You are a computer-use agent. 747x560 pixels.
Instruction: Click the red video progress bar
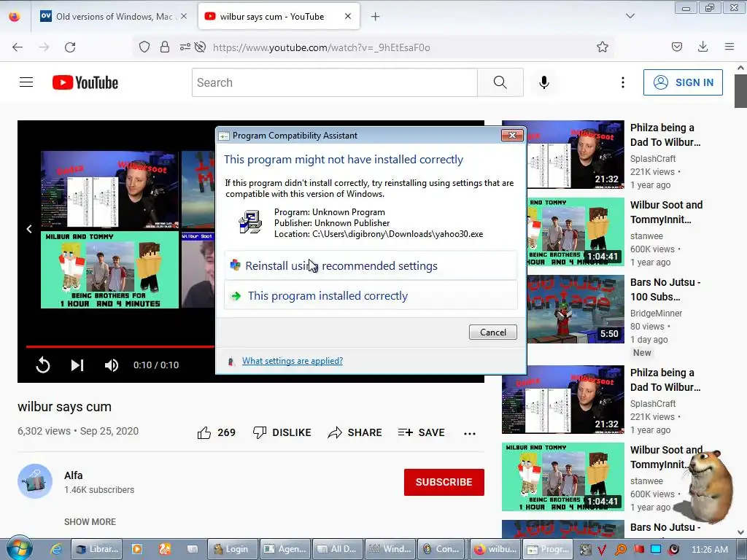click(120, 346)
